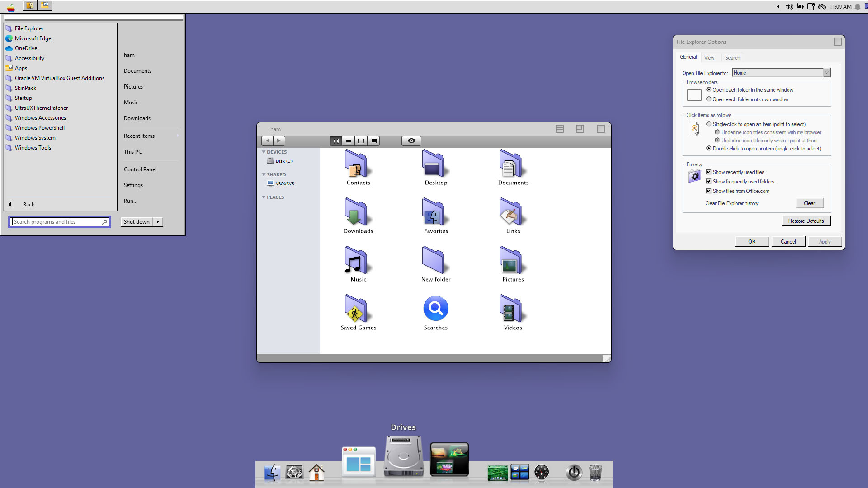Switch to the View tab
The image size is (868, 488).
tap(709, 58)
